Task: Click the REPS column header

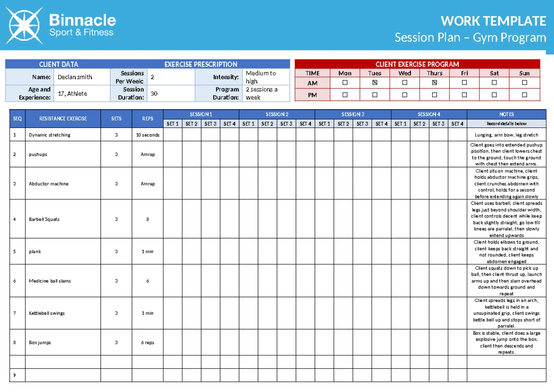Action: (x=148, y=119)
